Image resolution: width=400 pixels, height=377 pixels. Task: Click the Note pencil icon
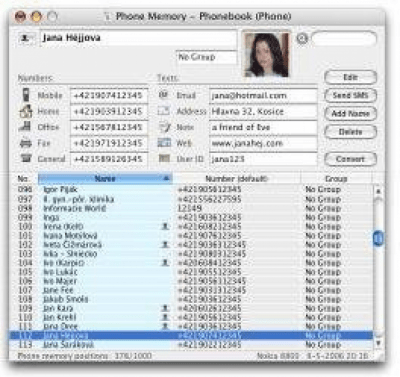[164, 127]
